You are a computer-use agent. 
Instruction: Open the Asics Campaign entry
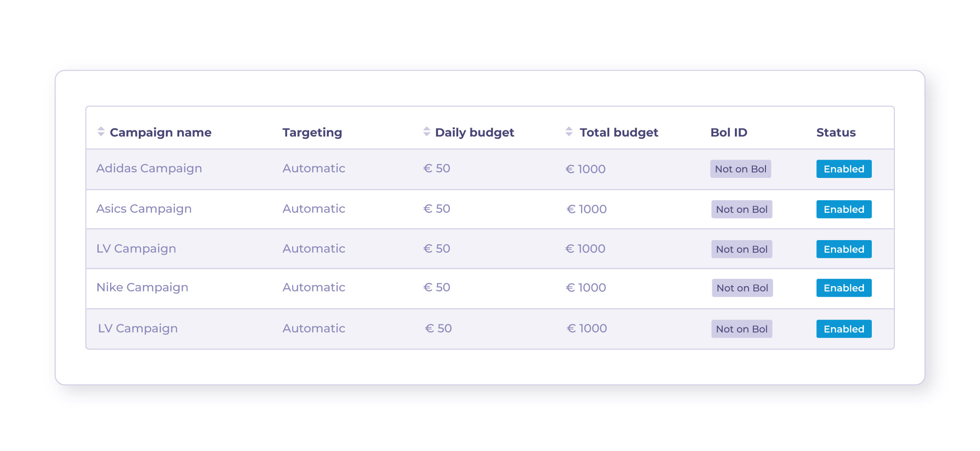pos(143,209)
